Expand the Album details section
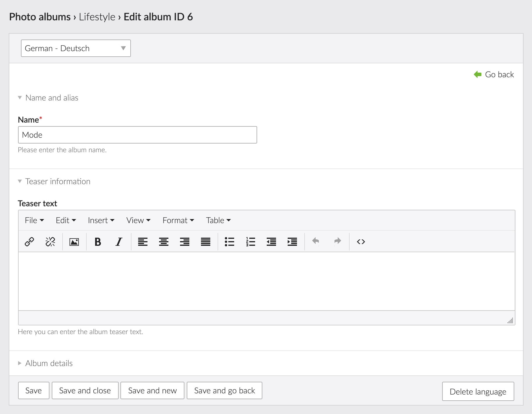 tap(49, 363)
